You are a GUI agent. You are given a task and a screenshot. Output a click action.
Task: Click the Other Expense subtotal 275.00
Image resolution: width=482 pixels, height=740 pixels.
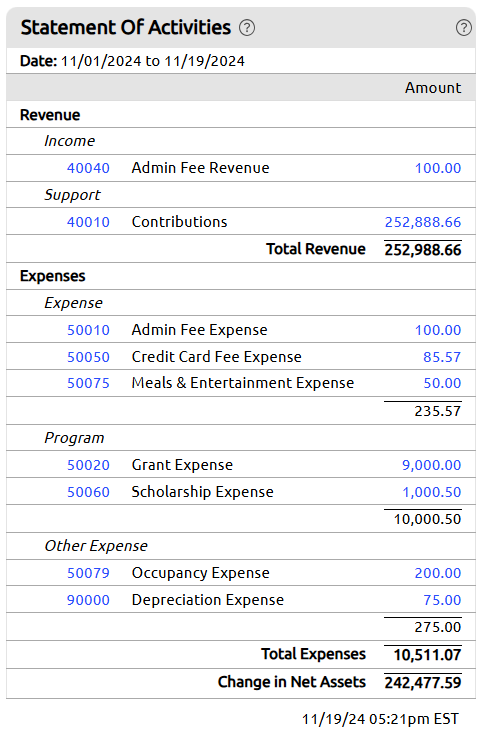(x=438, y=627)
